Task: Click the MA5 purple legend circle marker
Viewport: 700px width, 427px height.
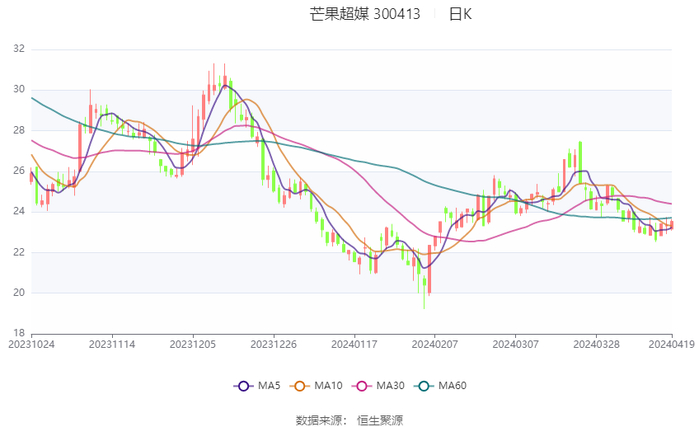Action: pyautogui.click(x=243, y=386)
